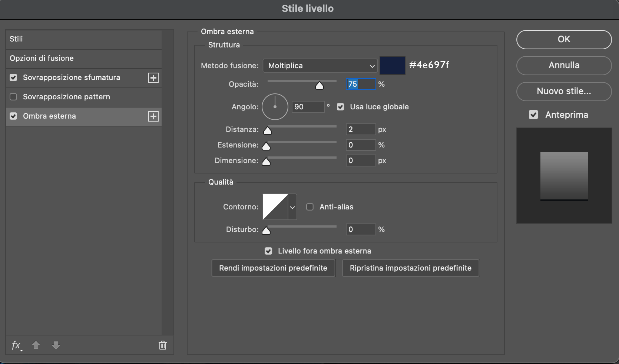This screenshot has width=619, height=364.
Task: Click Rendi impostazioni predefinite button
Action: coord(273,268)
